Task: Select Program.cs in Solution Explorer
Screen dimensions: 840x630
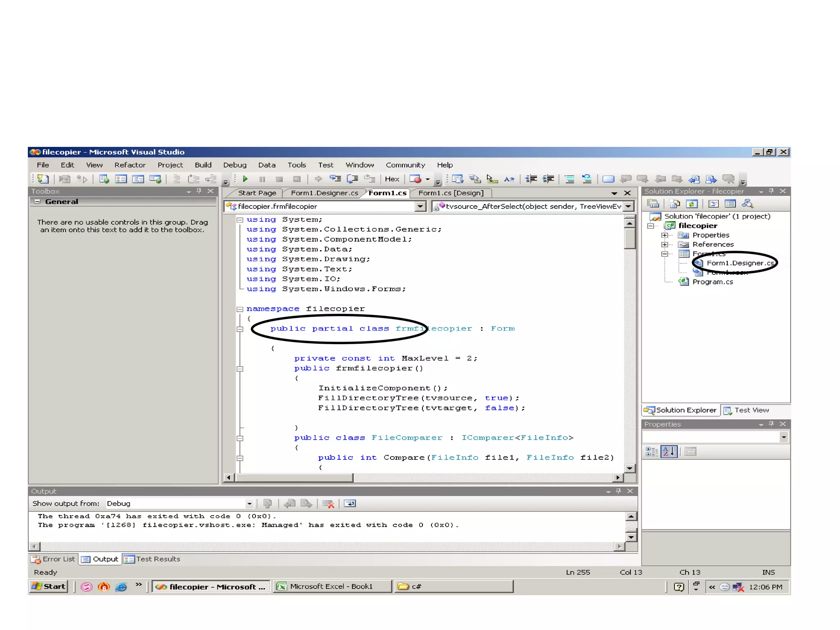Action: [x=712, y=282]
